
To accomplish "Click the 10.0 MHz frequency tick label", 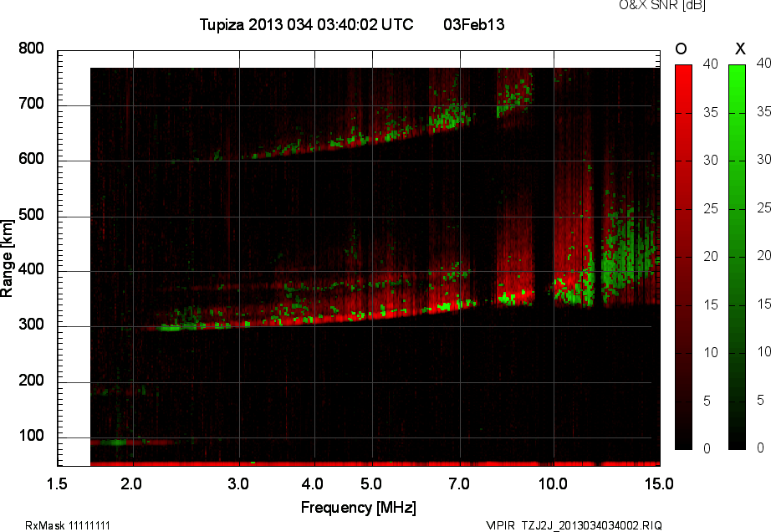I will (553, 483).
